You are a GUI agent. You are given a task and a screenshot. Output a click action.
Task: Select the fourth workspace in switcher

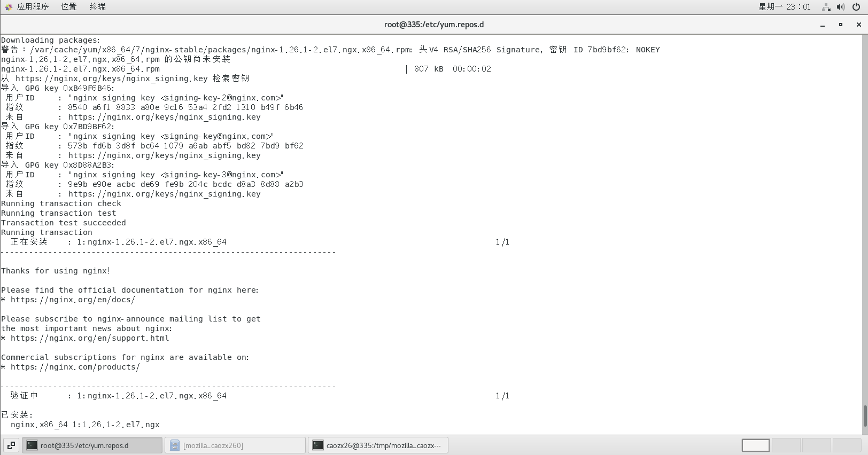pos(847,445)
